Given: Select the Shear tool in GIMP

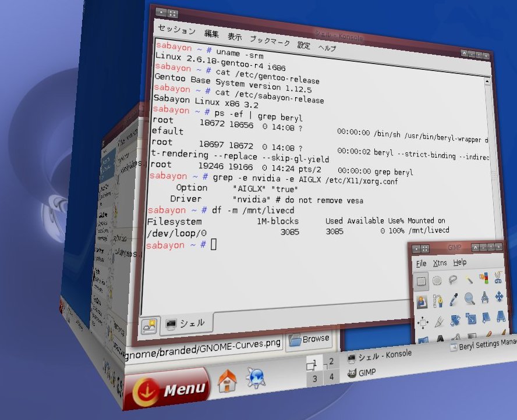Looking at the screenshot, I should tap(486, 318).
